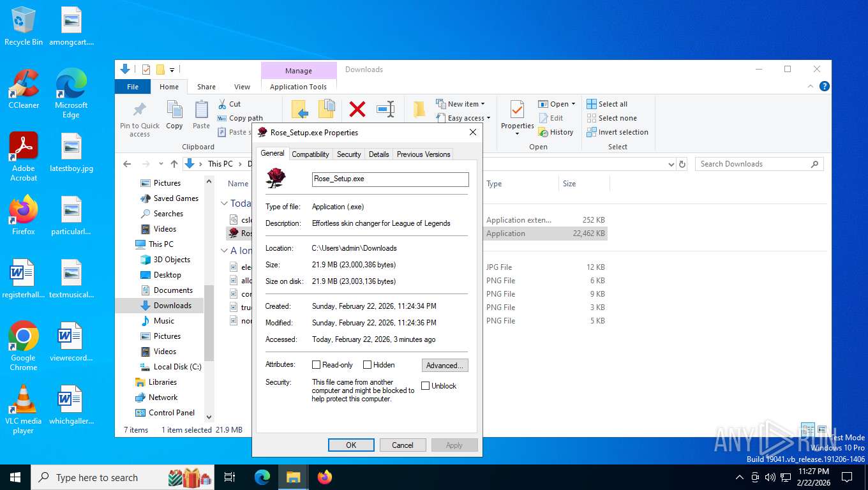Viewport: 868px width, 490px height.
Task: Open recent locations dropdown arrow
Action: tap(161, 164)
